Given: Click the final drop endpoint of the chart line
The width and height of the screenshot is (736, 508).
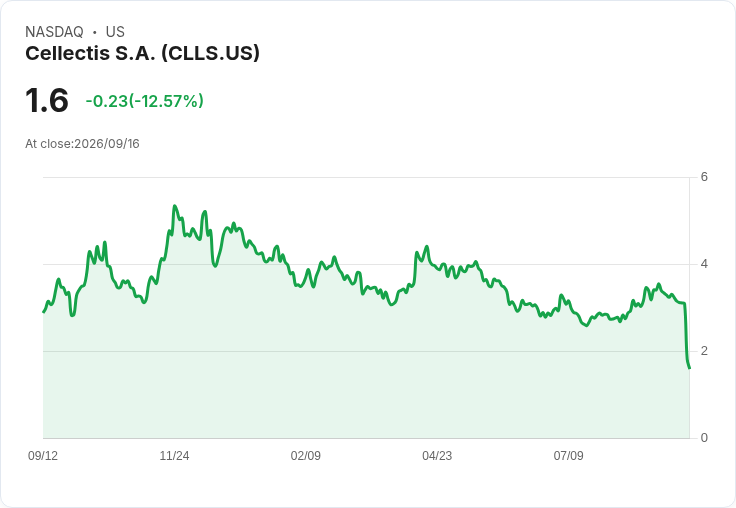Looking at the screenshot, I should (689, 368).
